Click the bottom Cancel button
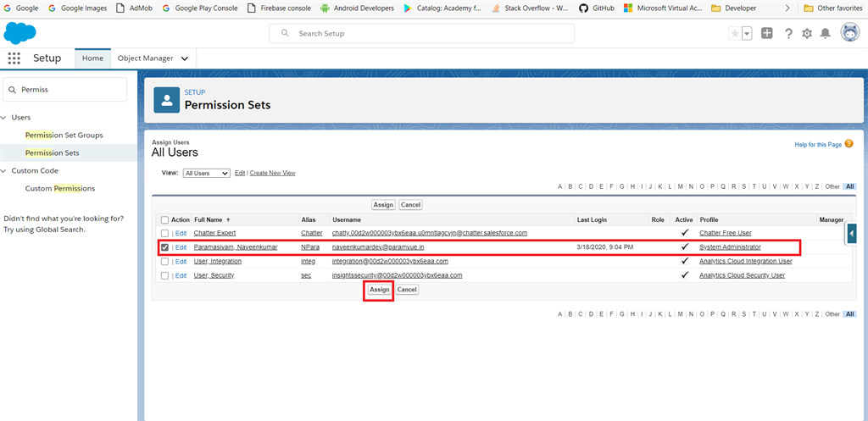This screenshot has height=421, width=868. point(407,290)
